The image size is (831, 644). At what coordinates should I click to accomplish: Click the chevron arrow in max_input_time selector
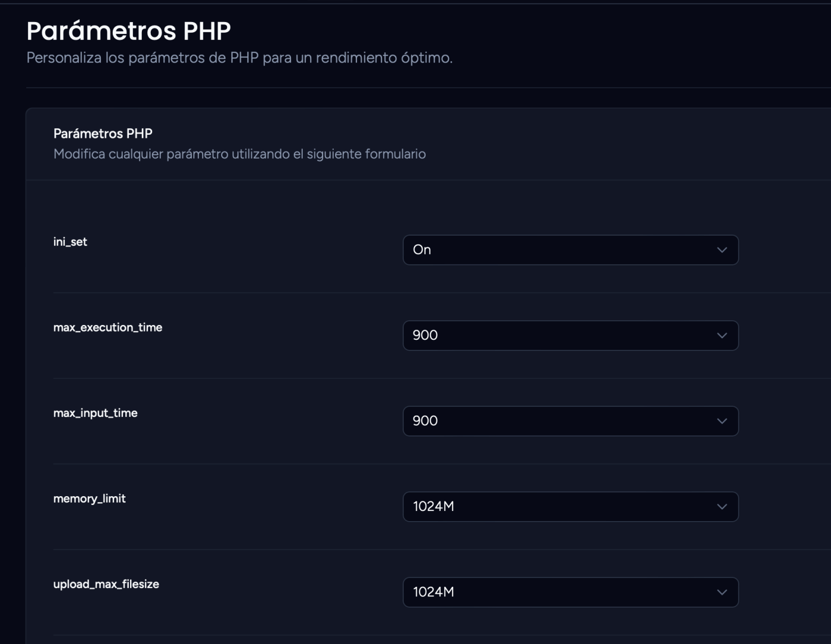point(722,421)
